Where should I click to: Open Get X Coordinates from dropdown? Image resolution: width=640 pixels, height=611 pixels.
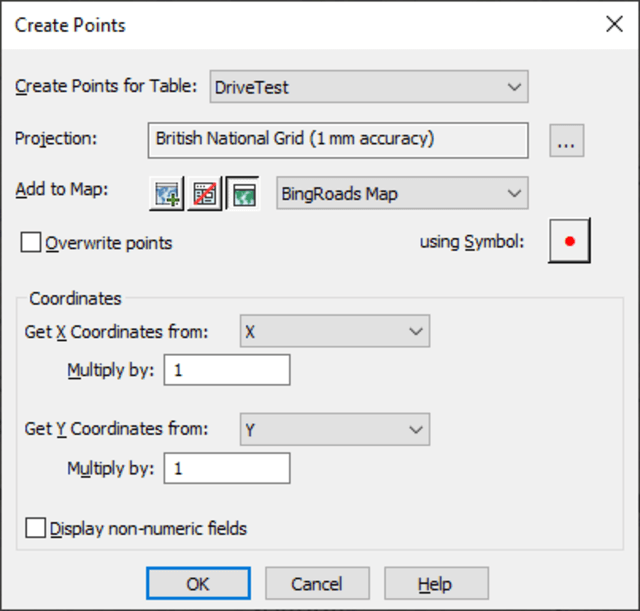335,331
